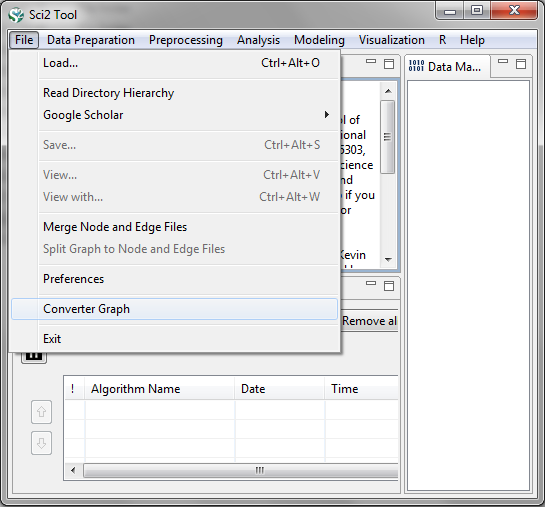Open the Help menu
Viewport: 545px width, 507px height.
point(472,40)
